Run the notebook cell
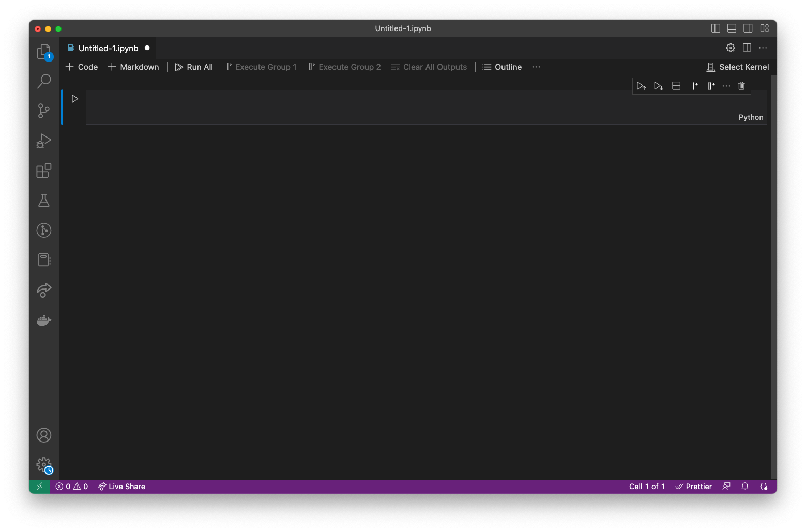The height and width of the screenshot is (532, 806). click(74, 98)
